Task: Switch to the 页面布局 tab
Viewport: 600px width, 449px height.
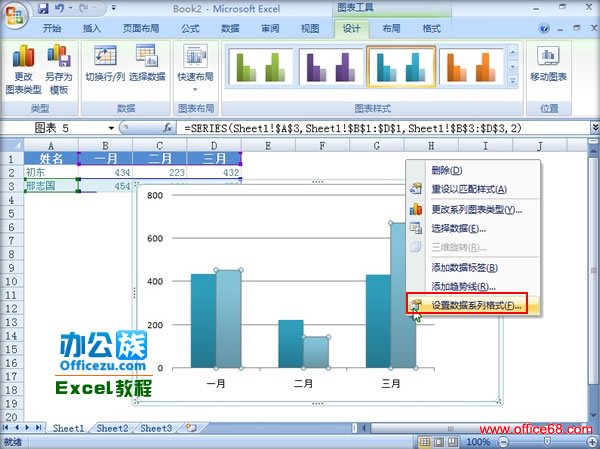Action: tap(141, 28)
